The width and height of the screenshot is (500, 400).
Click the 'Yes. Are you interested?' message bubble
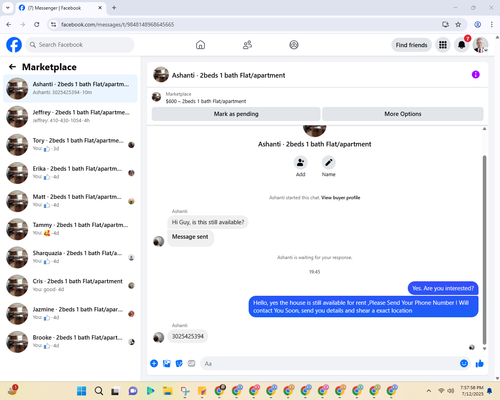pyautogui.click(x=443, y=288)
